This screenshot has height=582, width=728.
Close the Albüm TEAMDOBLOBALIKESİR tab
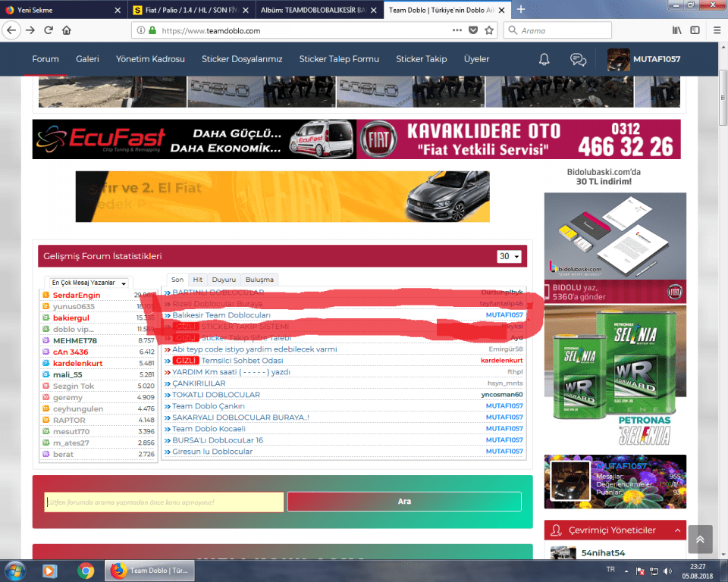[374, 10]
